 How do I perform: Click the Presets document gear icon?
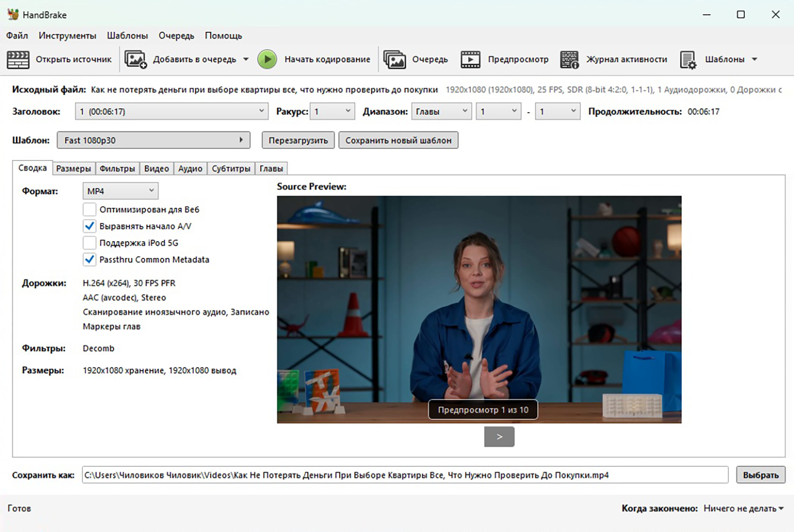[688, 60]
